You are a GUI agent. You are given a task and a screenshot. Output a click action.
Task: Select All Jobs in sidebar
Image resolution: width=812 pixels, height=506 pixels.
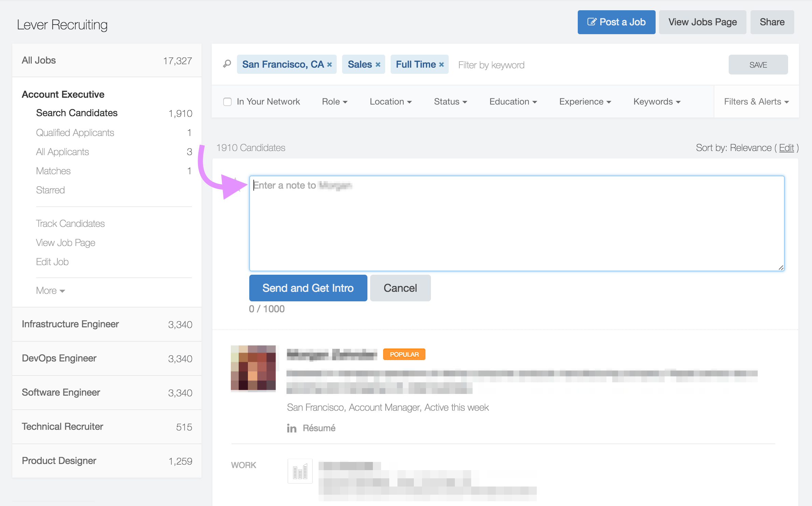(107, 60)
